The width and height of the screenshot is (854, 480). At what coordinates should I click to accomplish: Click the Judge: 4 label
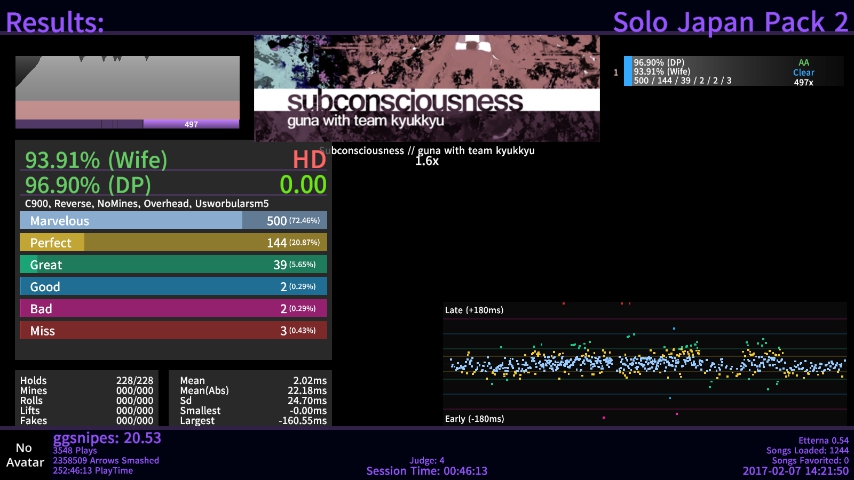coord(427,461)
